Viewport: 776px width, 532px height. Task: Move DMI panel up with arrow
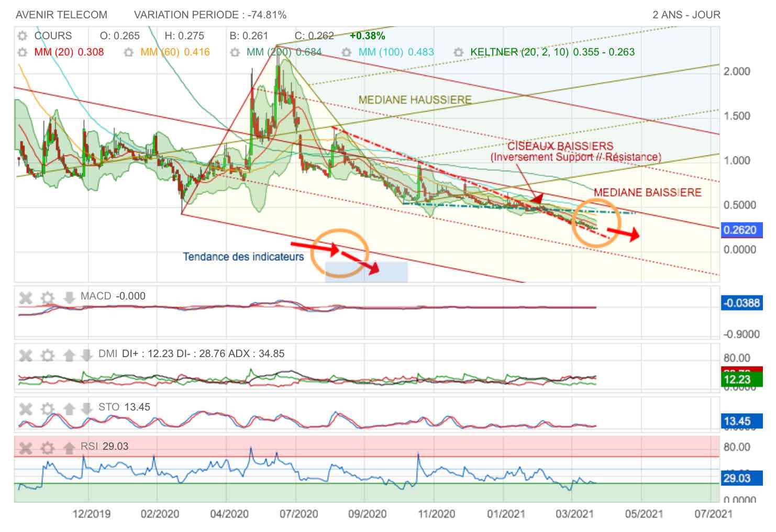69,356
